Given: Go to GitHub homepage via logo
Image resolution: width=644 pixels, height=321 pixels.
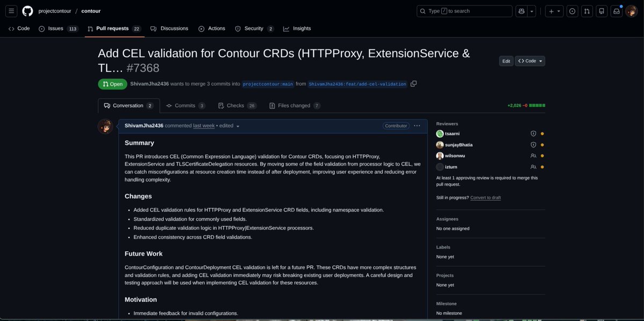Looking at the screenshot, I should coord(27,11).
